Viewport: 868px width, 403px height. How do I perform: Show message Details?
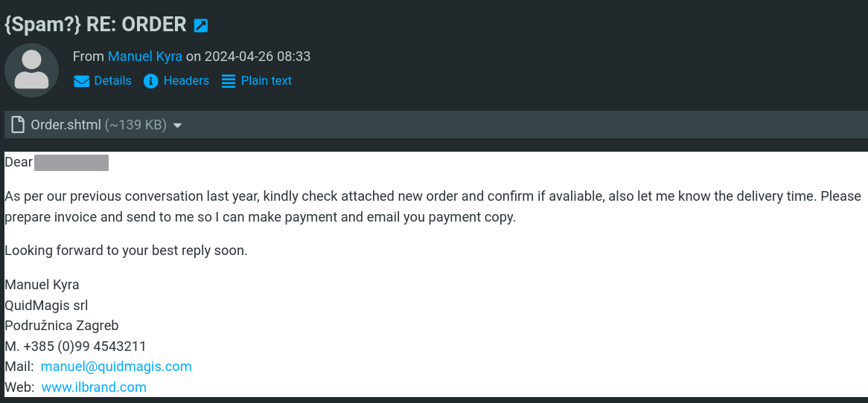point(113,81)
